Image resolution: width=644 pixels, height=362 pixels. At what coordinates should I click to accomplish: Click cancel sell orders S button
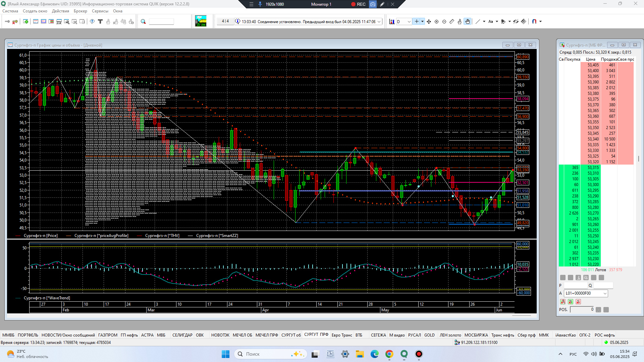[578, 302]
